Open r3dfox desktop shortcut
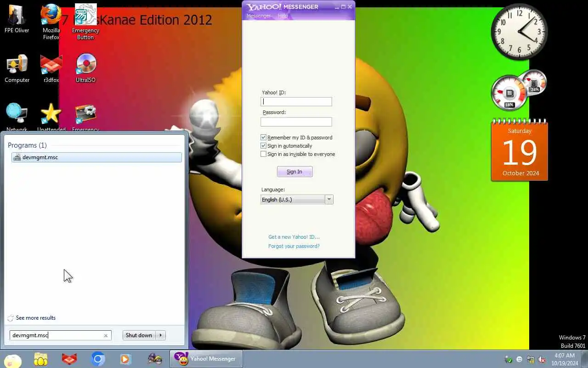 coord(51,69)
